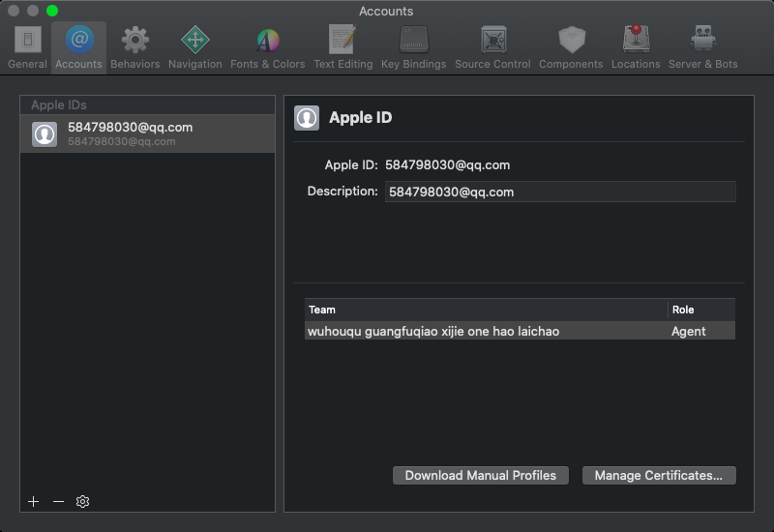This screenshot has width=774, height=532.
Task: Select the 584798030@qq.com account in the Apple IDs list
Action: click(148, 133)
